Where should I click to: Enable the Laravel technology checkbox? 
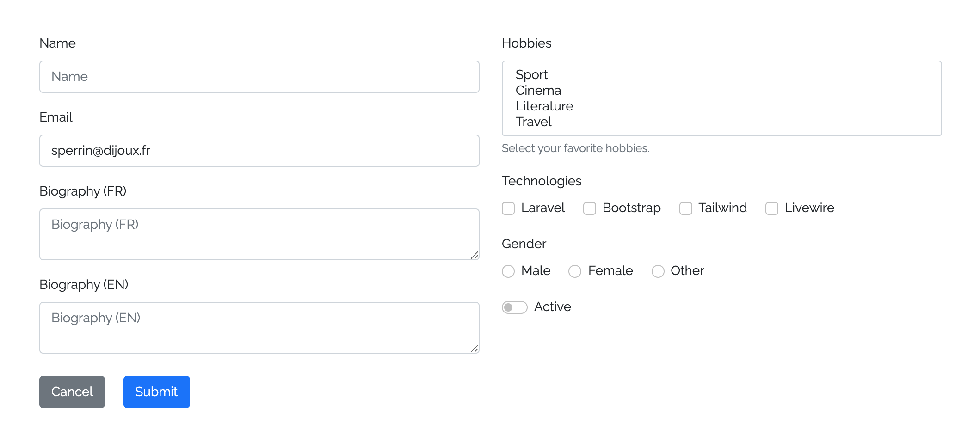pyautogui.click(x=508, y=208)
